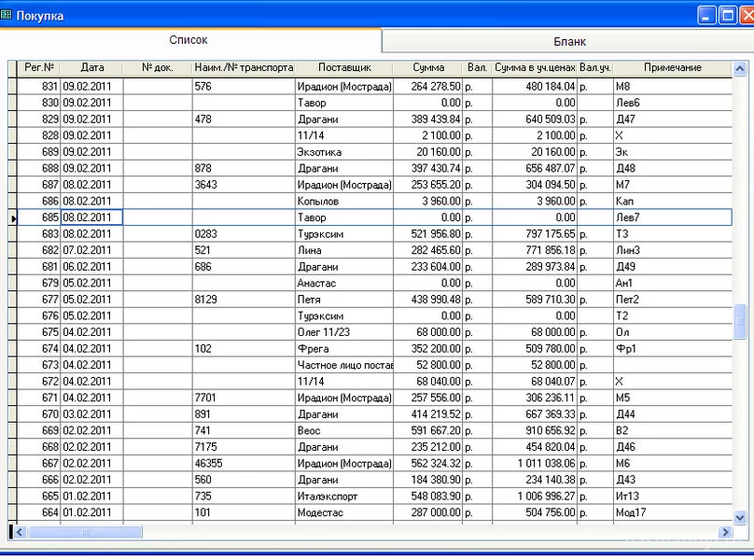Select the date cell 08.02.2011 of record 685
Screen dimensions: 754x560
pyautogui.click(x=91, y=217)
